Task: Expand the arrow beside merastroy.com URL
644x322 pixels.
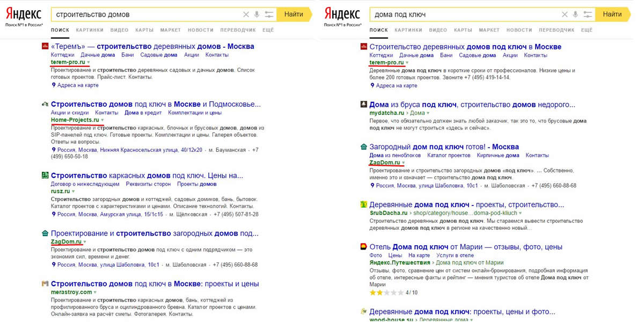Action: coord(96,292)
